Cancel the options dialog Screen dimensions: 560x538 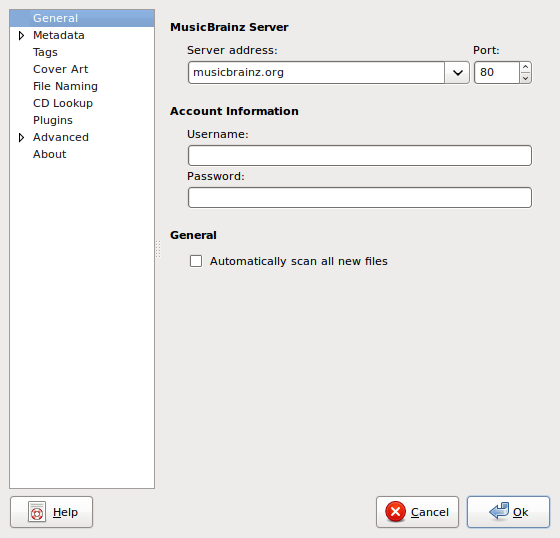[417, 512]
